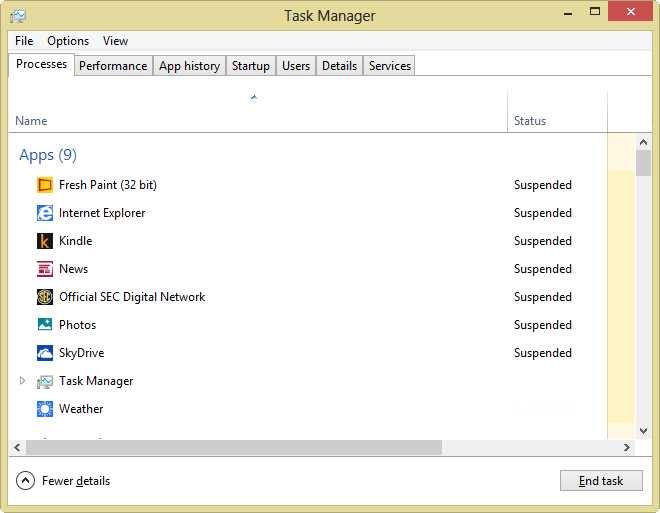Select Official SEC Digital Network row text
Image resolution: width=660 pixels, height=513 pixels.
click(x=132, y=297)
